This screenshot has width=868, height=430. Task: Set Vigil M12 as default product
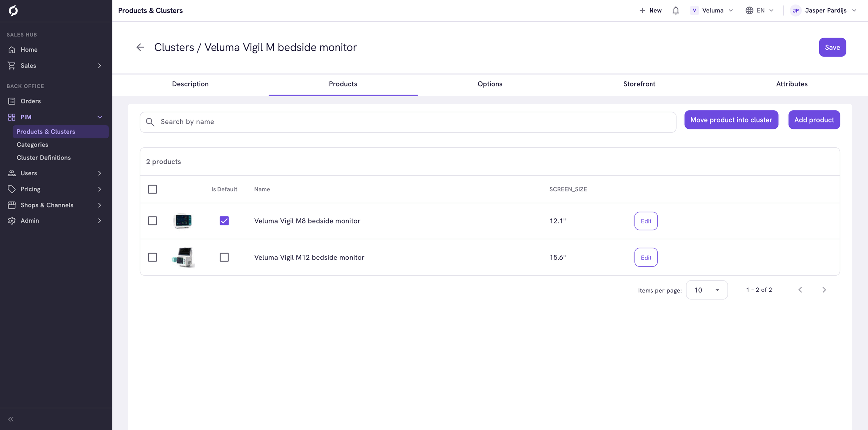[224, 257]
